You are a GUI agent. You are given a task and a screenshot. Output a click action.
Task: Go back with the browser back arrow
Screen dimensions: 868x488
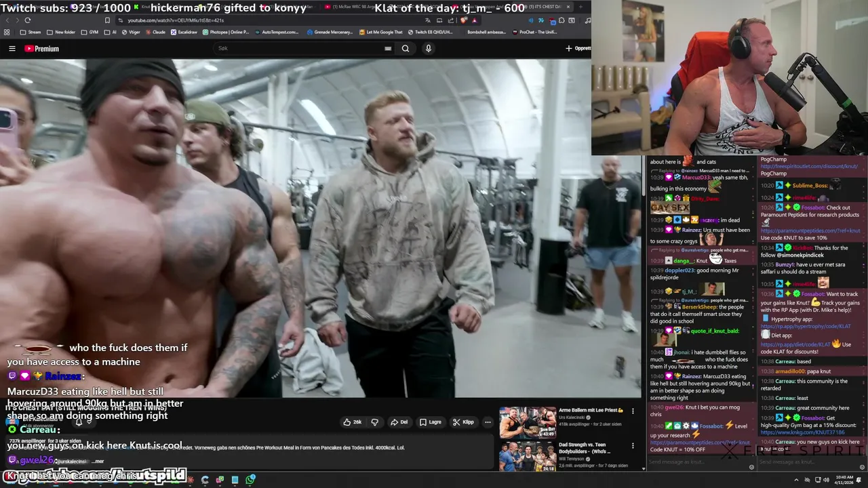click(7, 20)
